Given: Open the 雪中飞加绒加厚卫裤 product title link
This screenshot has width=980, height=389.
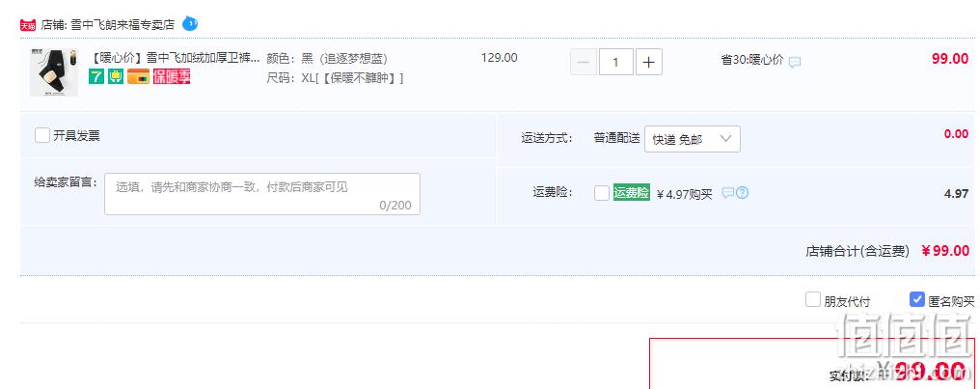Looking at the screenshot, I should pyautogui.click(x=176, y=58).
